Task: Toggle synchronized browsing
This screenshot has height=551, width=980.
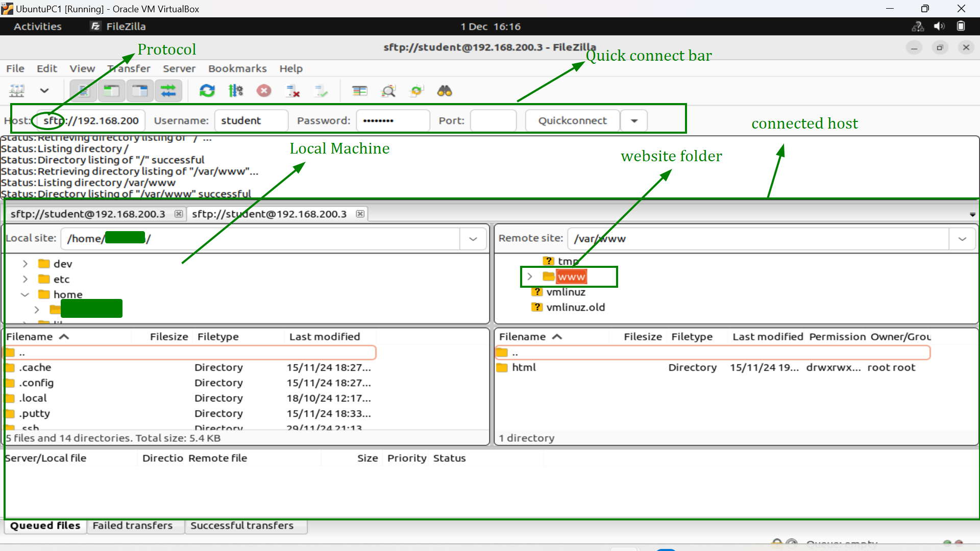Action: [x=417, y=91]
